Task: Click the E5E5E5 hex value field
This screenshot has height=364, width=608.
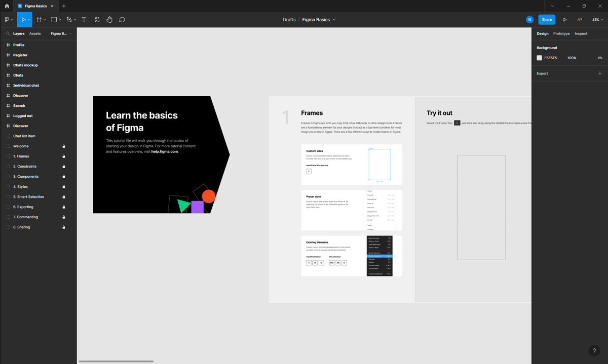Action: 550,58
